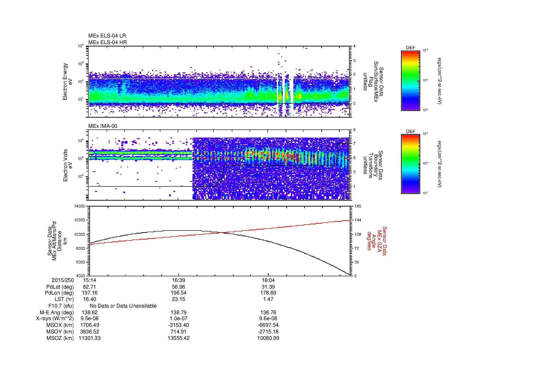This screenshot has width=555, height=392.
Task: Select the X-rays value 9.6e-08
Action: point(268,318)
